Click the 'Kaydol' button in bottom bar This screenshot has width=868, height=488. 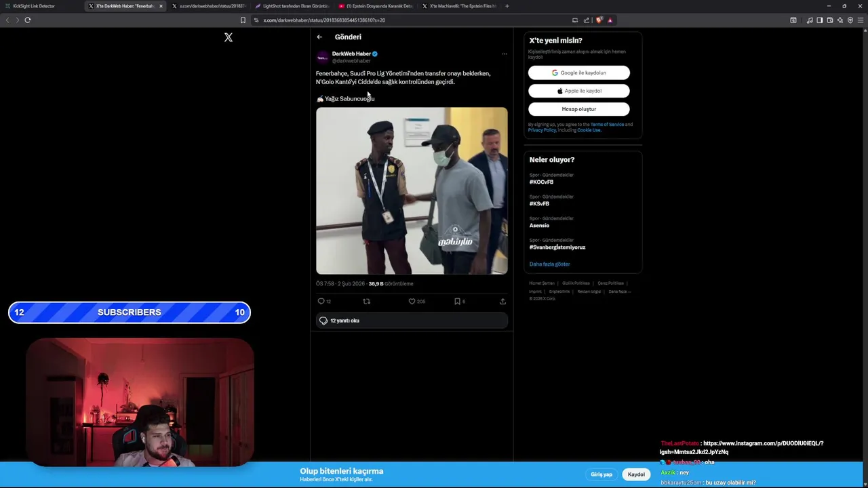click(x=636, y=474)
